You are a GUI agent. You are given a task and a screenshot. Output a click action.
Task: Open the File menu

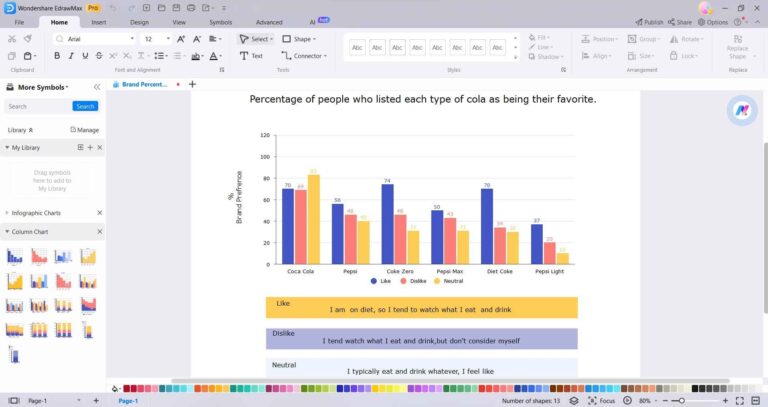19,22
